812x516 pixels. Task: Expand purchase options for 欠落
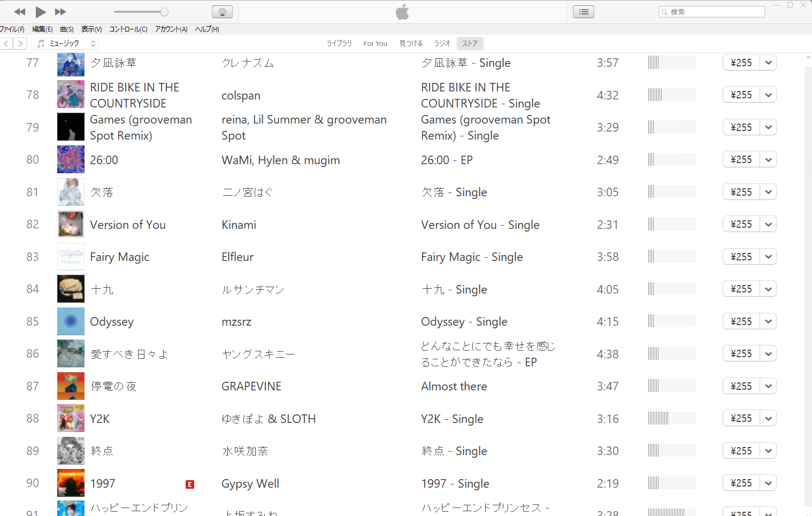tap(769, 192)
